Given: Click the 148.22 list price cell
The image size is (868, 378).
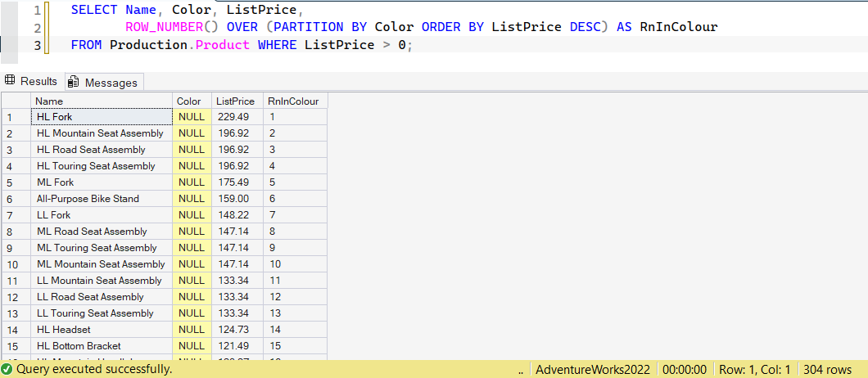Looking at the screenshot, I should [x=237, y=214].
